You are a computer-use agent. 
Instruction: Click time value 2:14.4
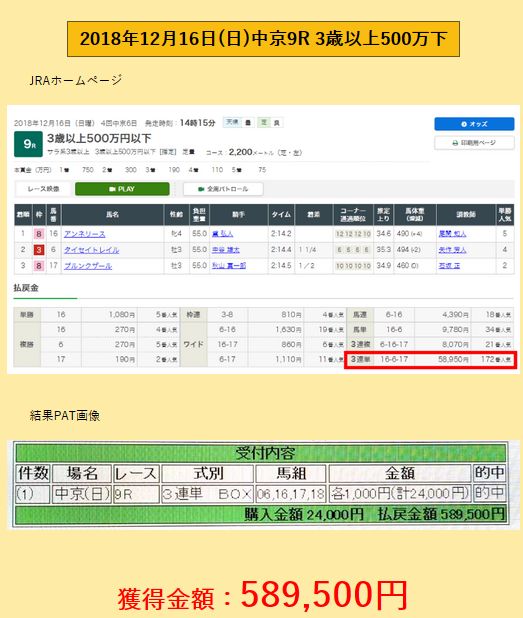pos(281,249)
